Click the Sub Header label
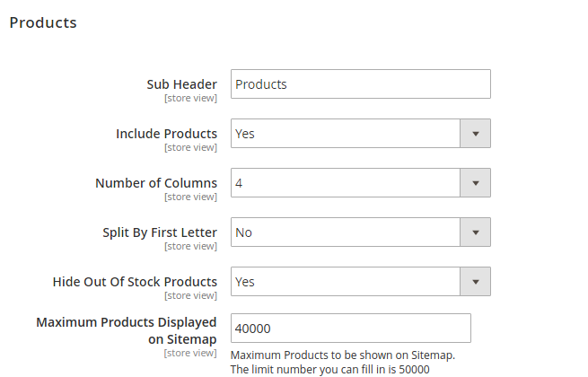Viewport: 588px width, 377px height. (x=182, y=84)
